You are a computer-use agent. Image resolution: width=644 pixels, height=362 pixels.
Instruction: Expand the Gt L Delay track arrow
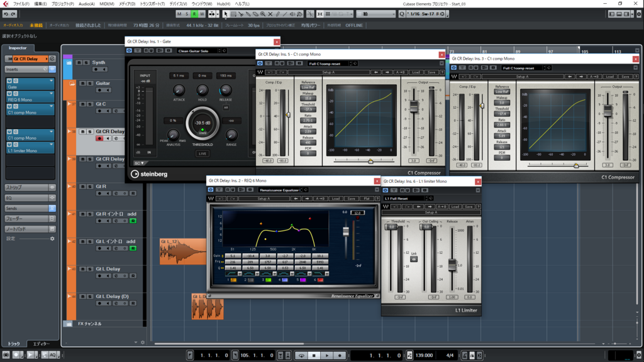click(x=69, y=269)
